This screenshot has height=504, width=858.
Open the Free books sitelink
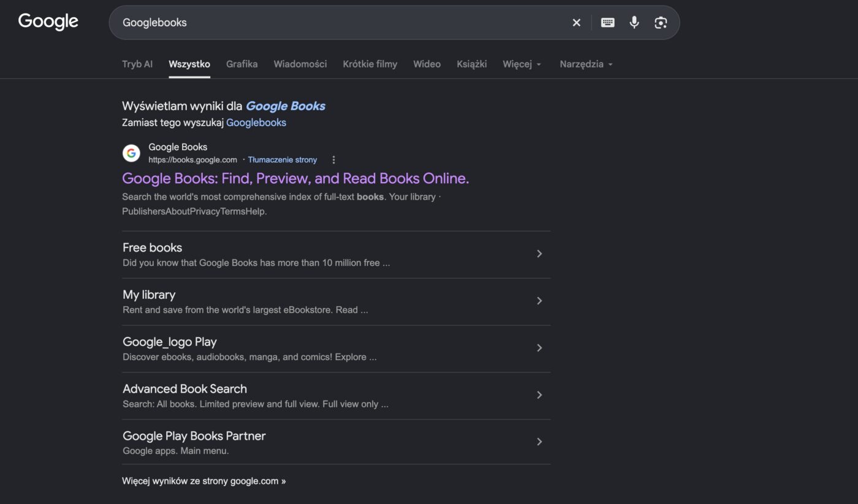tap(153, 247)
